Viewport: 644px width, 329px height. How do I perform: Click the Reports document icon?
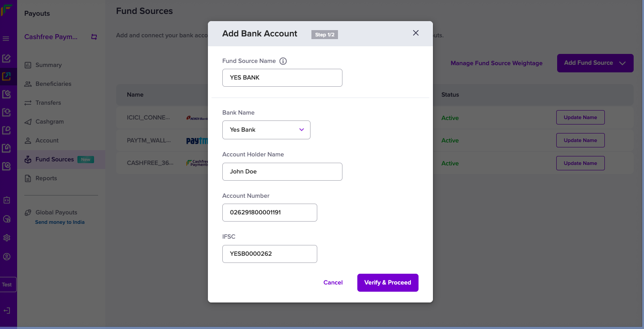tap(28, 178)
